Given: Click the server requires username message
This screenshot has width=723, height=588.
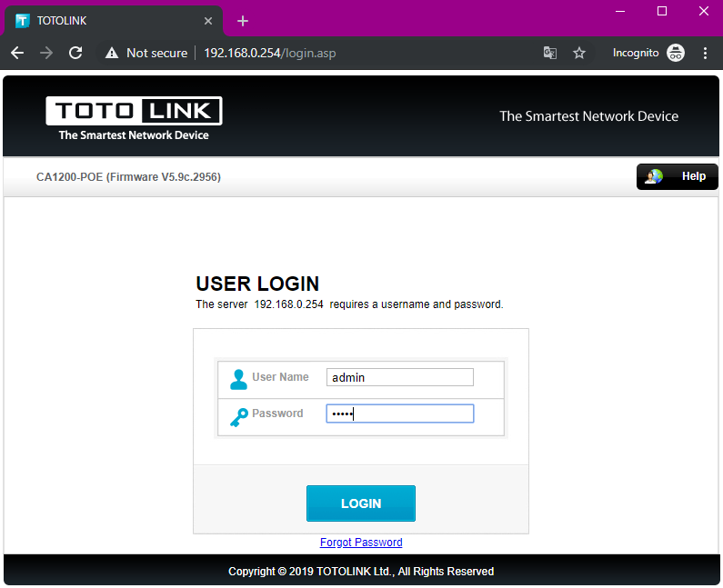Looking at the screenshot, I should click(349, 304).
